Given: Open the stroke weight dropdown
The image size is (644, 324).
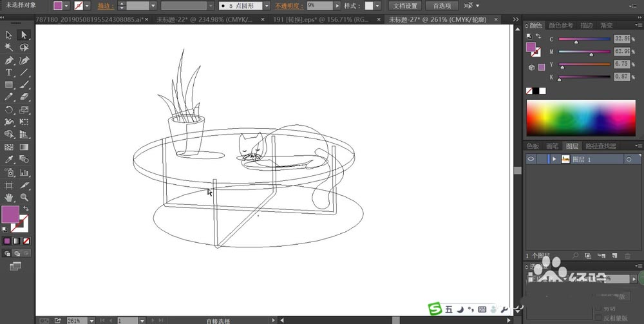Looking at the screenshot, I should coord(153,6).
